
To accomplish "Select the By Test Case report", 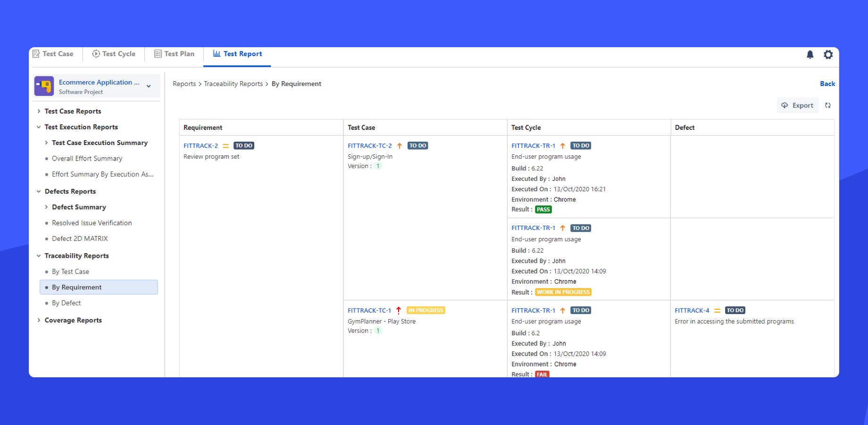I will pos(70,272).
